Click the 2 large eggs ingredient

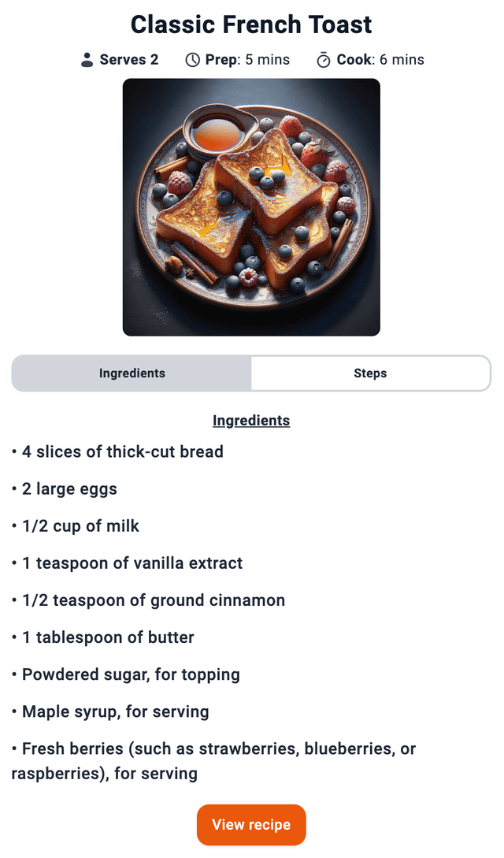click(69, 488)
